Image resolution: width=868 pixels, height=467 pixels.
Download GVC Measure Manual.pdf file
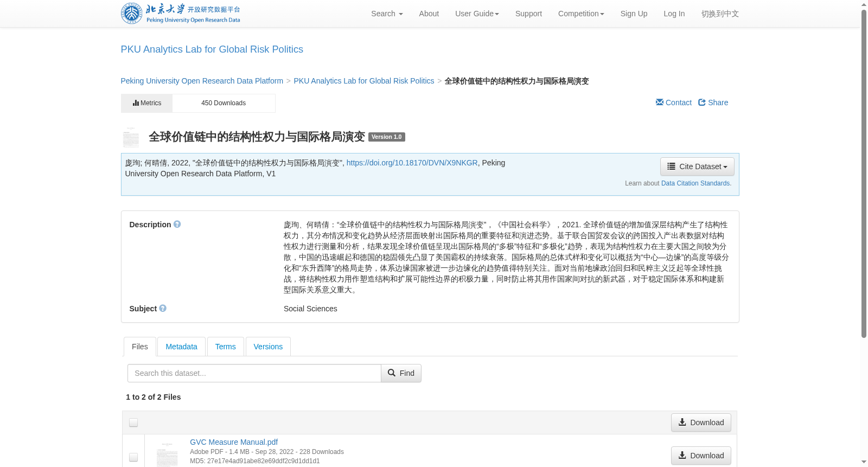[x=701, y=456]
